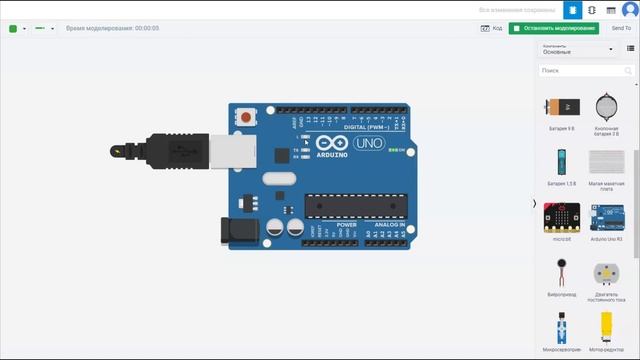
Task: Click the components panel scrollbar
Action: coord(636,204)
